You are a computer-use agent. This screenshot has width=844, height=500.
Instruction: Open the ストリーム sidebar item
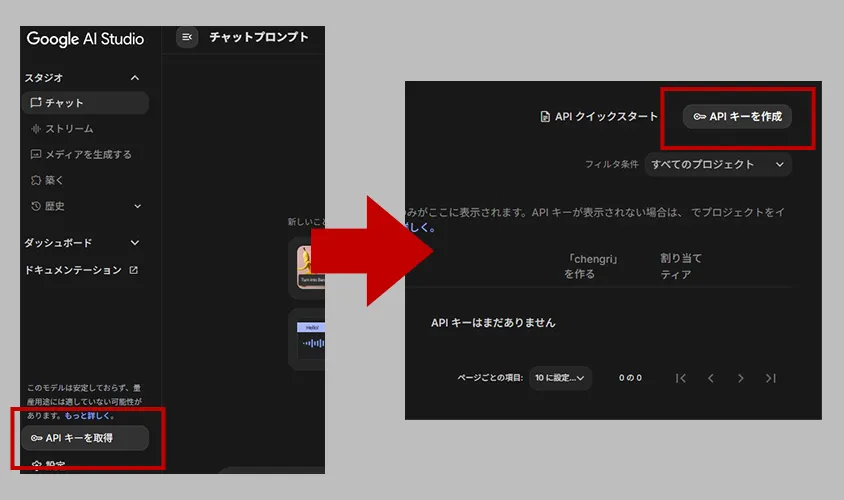click(69, 129)
